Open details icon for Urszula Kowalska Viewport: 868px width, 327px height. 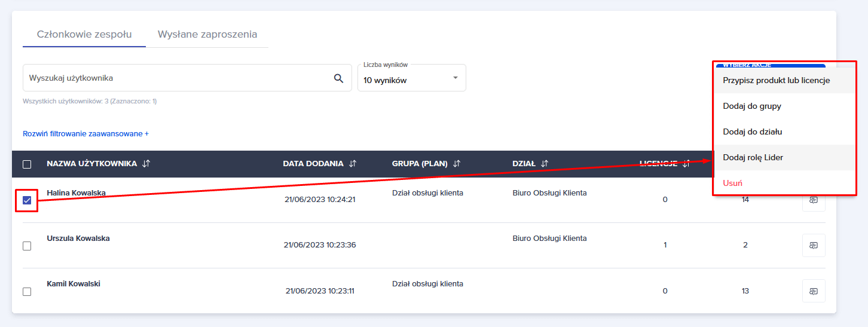813,245
